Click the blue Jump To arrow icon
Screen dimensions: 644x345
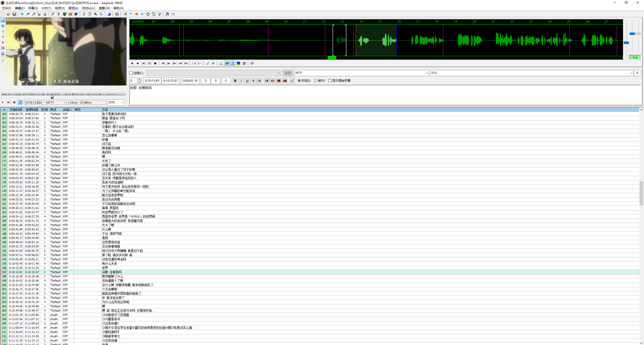[x=22, y=14]
